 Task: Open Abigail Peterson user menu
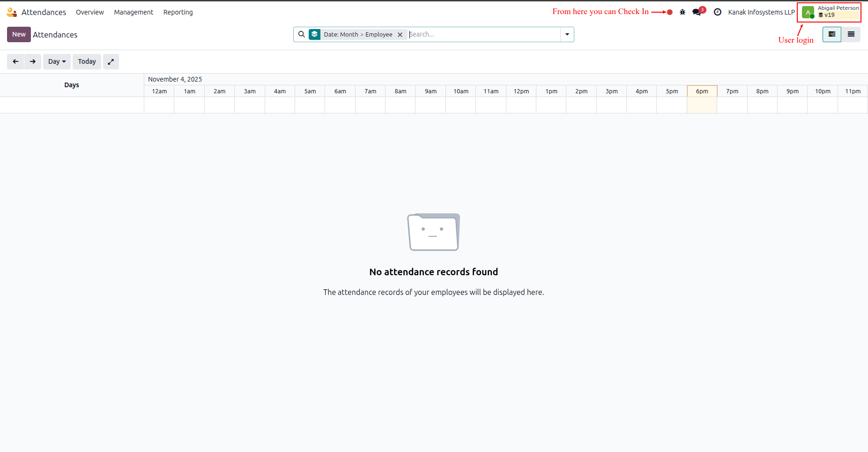[830, 12]
